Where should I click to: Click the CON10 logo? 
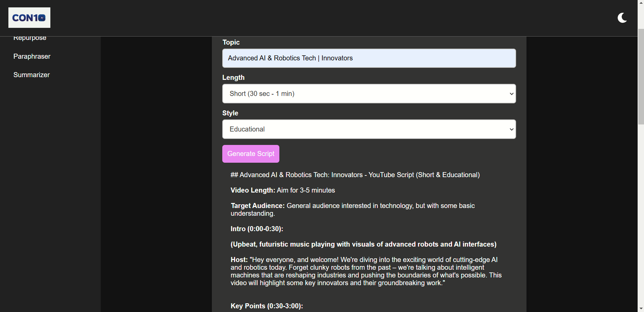coord(29,18)
